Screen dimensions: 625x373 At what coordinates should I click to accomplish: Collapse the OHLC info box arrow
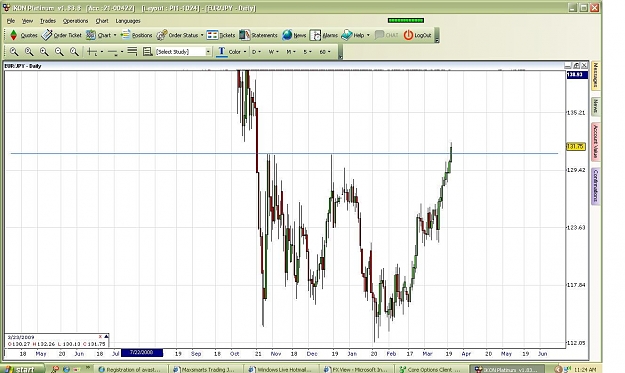106,336
